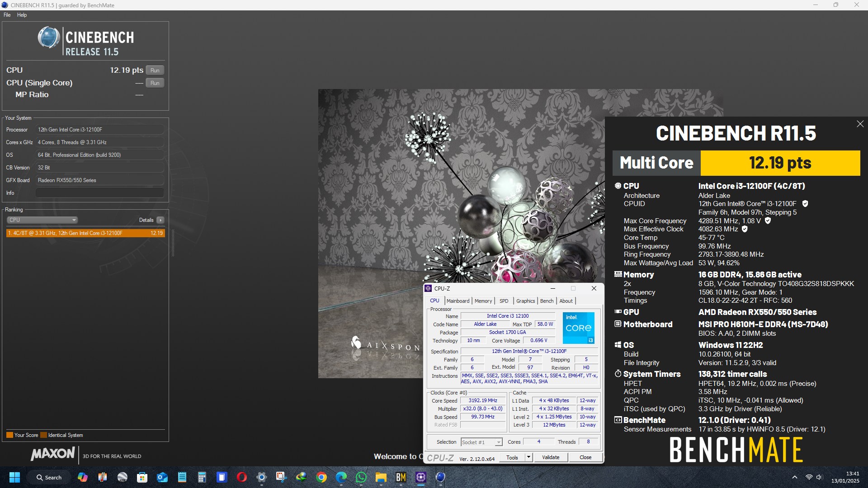Switch to BenchMate taskbar app

401,477
